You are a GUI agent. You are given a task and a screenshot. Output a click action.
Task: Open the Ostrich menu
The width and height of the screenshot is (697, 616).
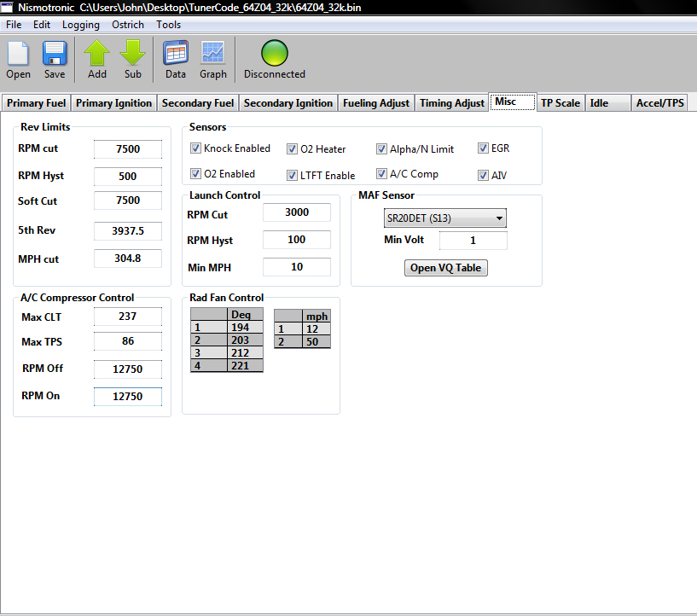[128, 25]
